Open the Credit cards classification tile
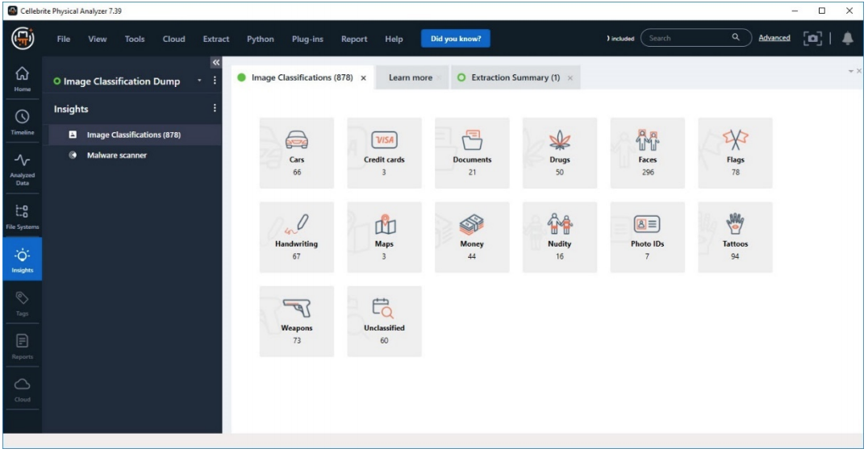Screen dimensions: 868x453 click(384, 152)
